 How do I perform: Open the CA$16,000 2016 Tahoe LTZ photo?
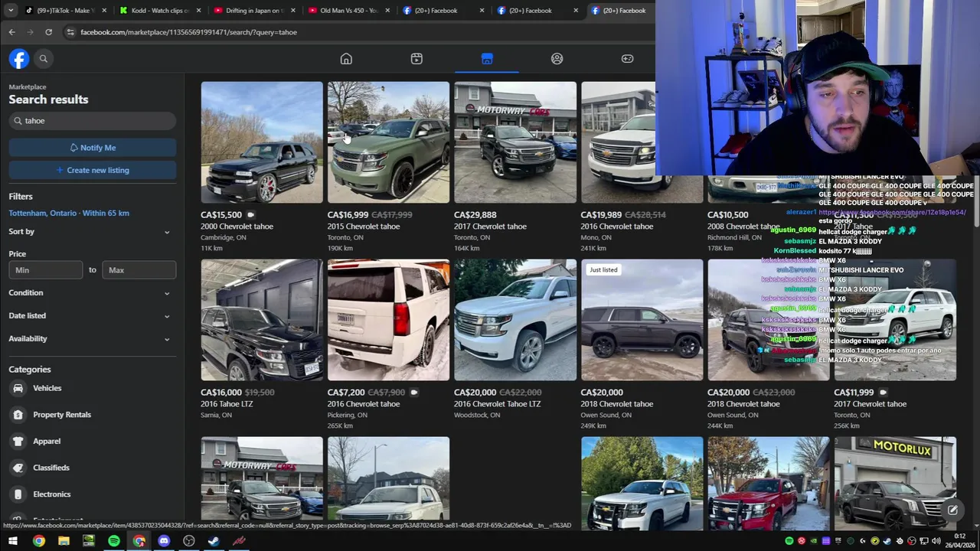coord(262,320)
